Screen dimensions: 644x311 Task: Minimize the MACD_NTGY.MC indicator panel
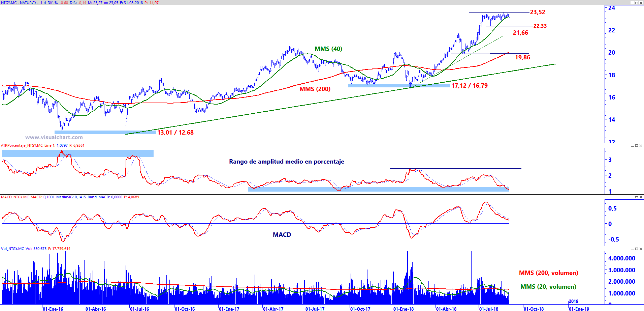632,197
